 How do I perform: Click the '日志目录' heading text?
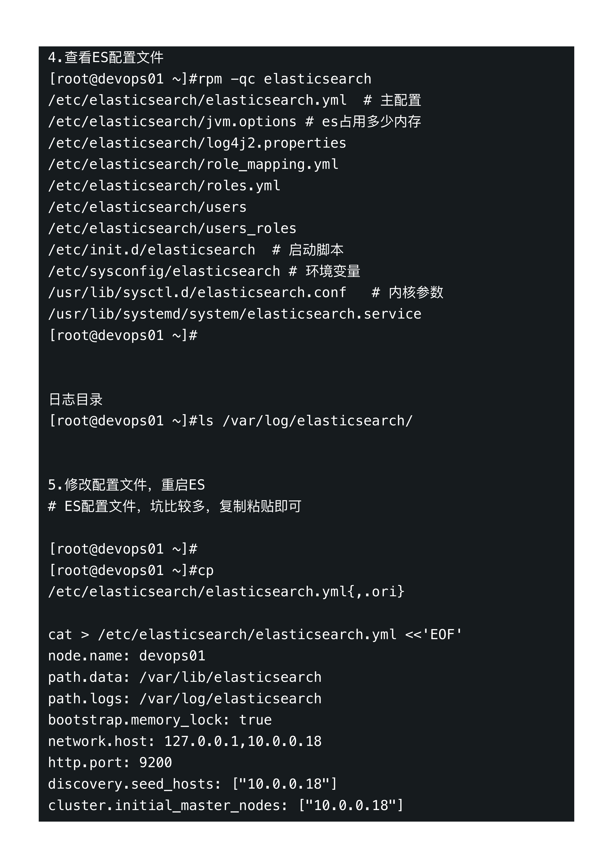point(76,400)
